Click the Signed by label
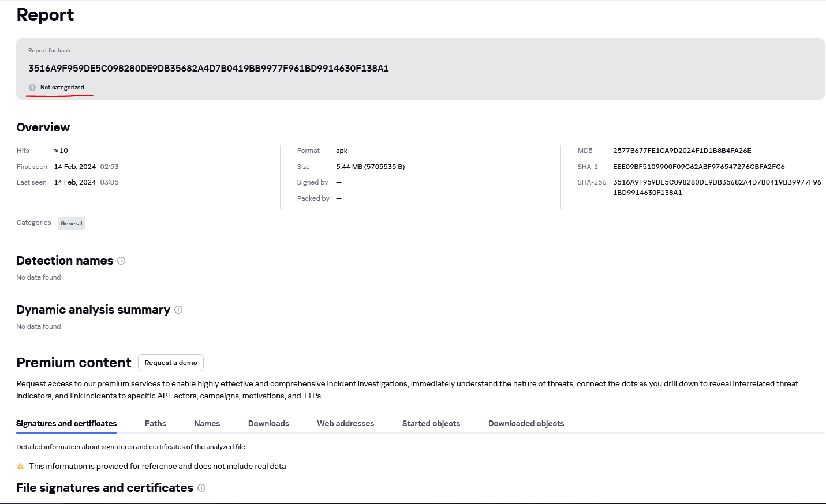This screenshot has height=504, width=826. pos(313,182)
